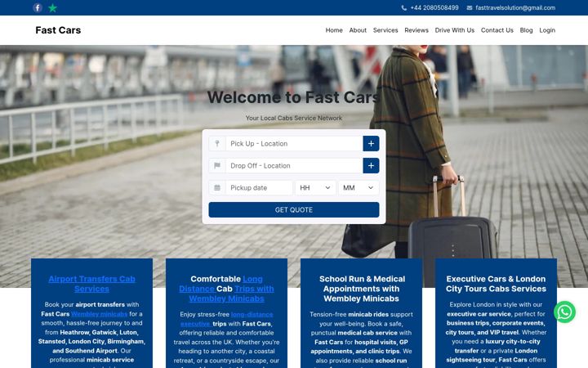Add a stop after Pick Up field
Image resolution: width=588 pixels, height=368 pixels.
[371, 143]
